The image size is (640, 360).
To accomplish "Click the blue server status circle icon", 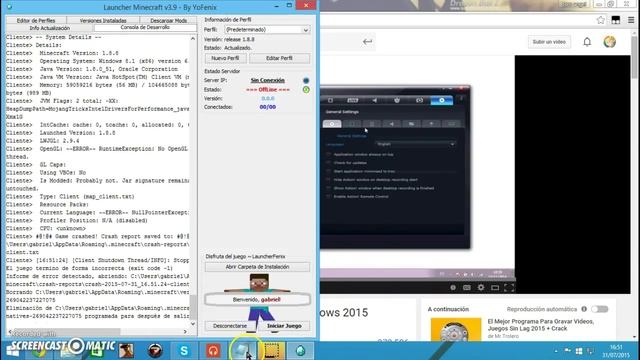I will (306, 80).
